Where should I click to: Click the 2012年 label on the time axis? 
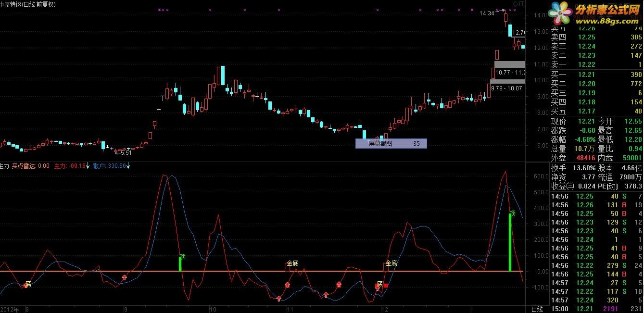click(11, 309)
